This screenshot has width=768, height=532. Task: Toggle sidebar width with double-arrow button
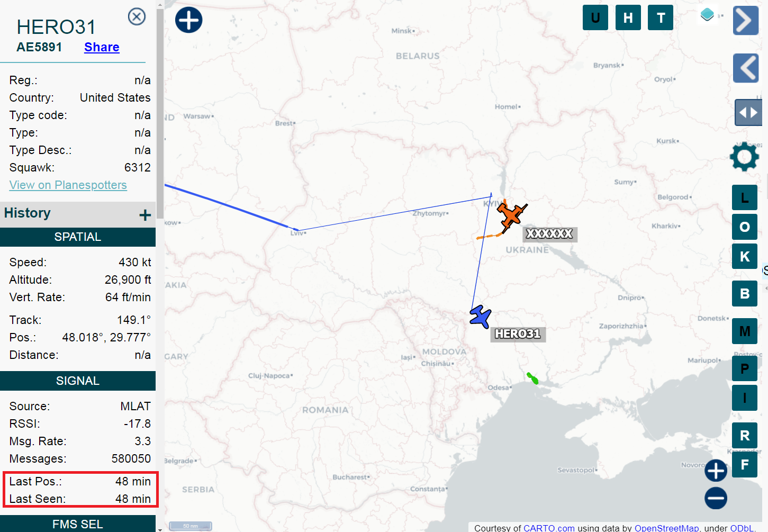coord(748,112)
